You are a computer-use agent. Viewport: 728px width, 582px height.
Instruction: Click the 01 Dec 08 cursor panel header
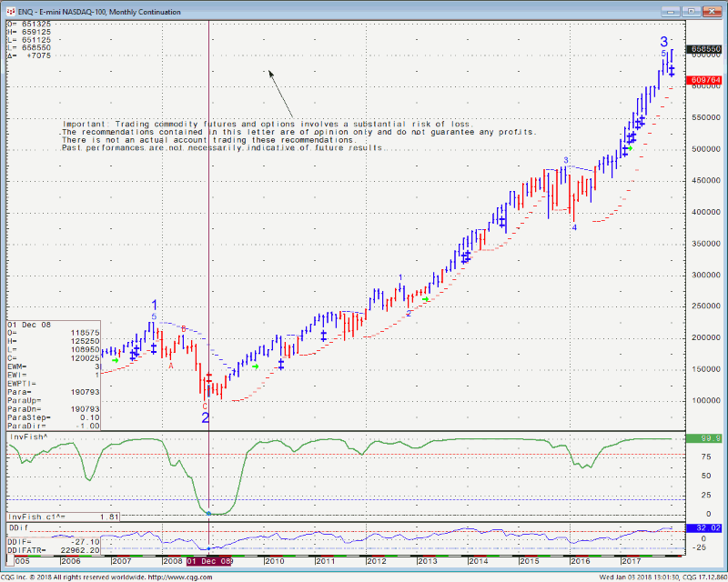click(x=29, y=325)
